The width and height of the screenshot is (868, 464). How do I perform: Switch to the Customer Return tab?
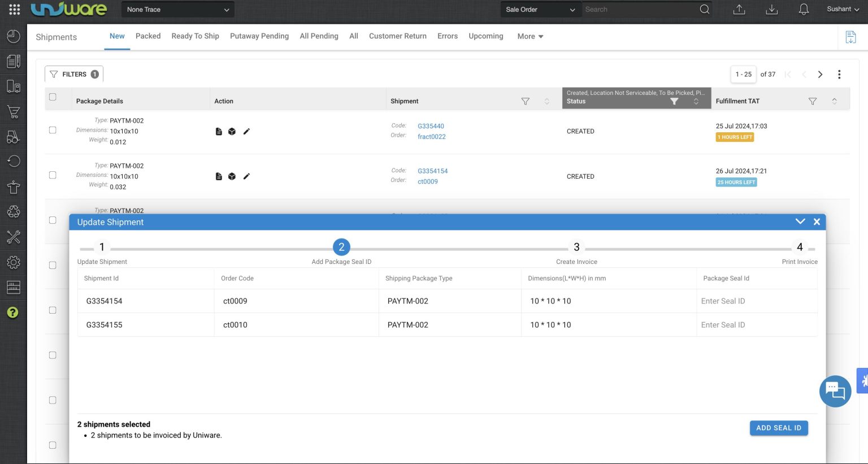pos(398,36)
